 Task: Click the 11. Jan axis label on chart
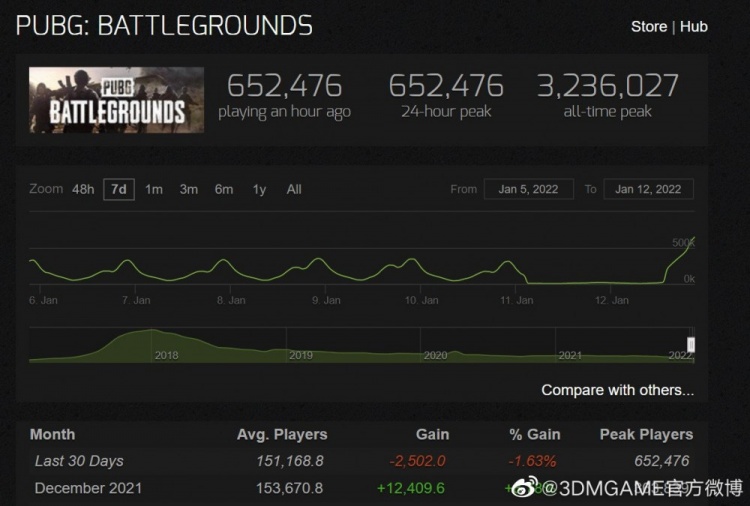click(517, 300)
